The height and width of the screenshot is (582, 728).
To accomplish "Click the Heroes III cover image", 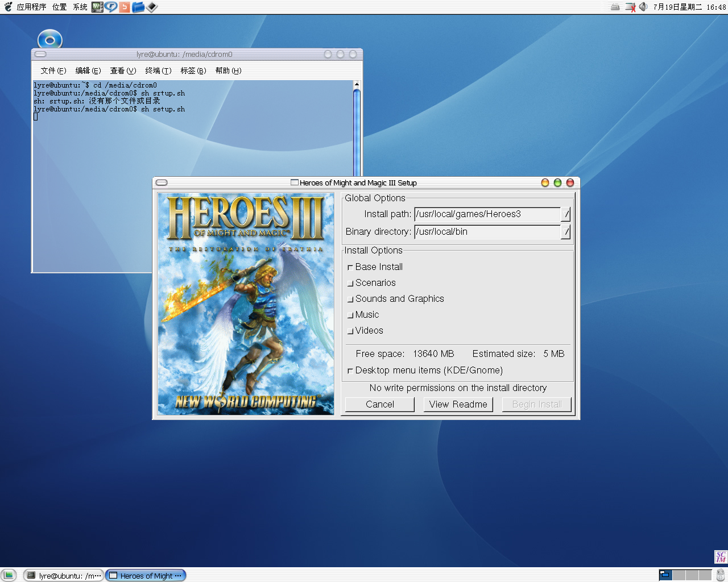I will coord(246,304).
